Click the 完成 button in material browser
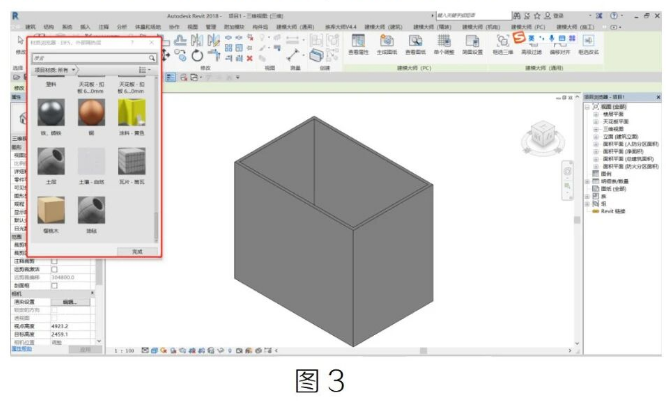666x401 pixels. pos(137,251)
